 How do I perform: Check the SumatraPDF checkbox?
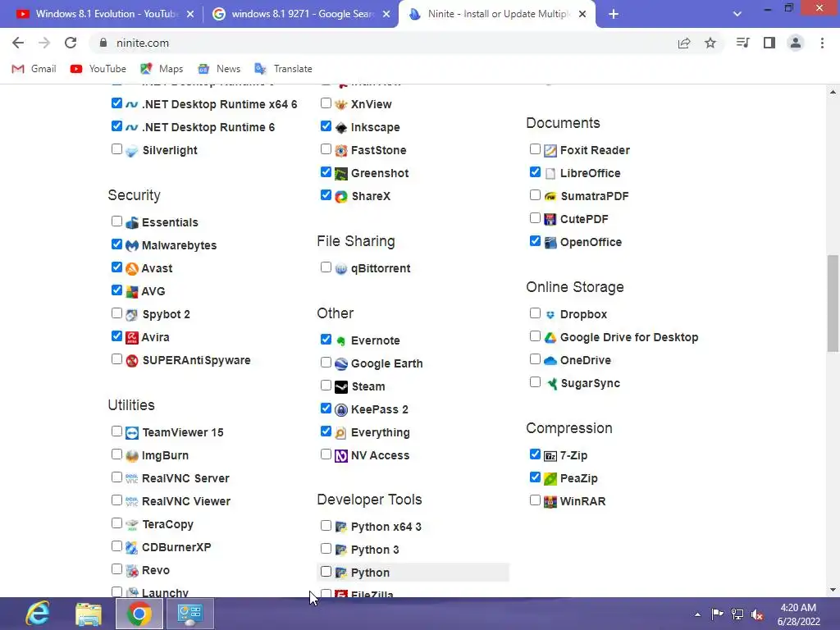point(535,195)
